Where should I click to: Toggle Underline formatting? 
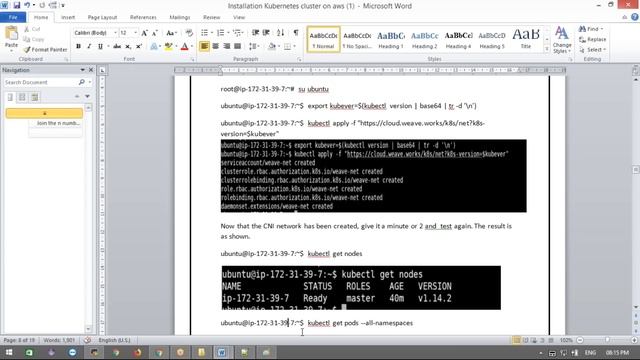pos(100,47)
